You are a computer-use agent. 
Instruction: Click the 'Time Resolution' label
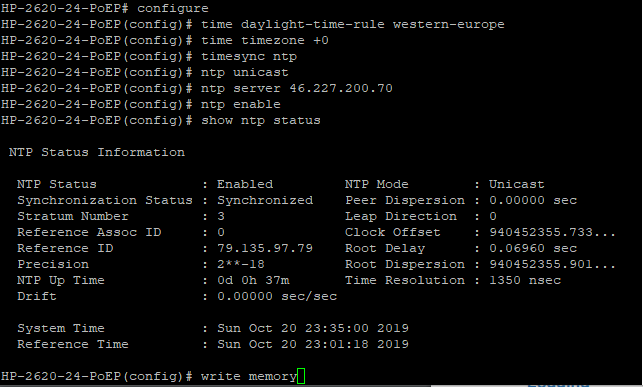(x=405, y=280)
